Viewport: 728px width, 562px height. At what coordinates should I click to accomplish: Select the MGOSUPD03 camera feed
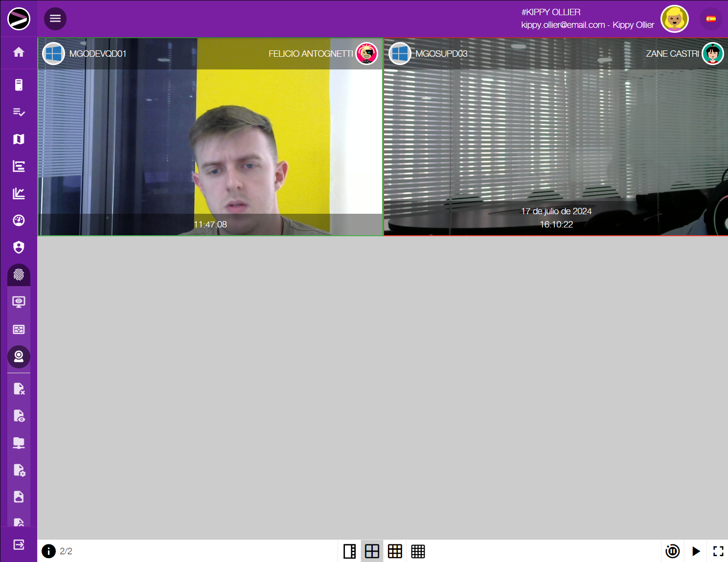[556, 142]
